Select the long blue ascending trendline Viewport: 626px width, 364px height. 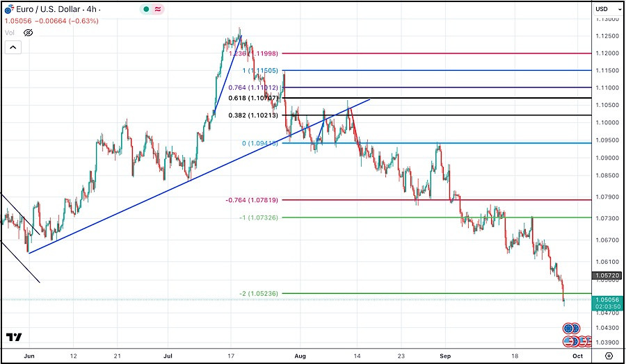(x=200, y=176)
